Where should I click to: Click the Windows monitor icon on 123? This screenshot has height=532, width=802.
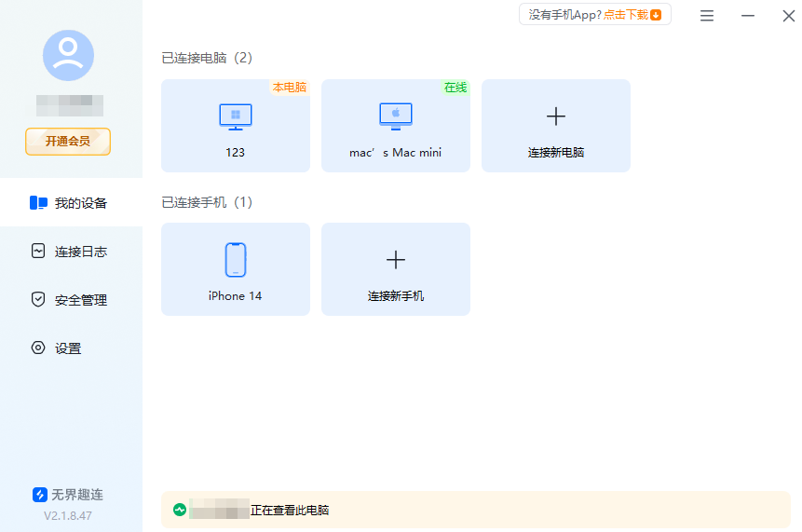[236, 116]
